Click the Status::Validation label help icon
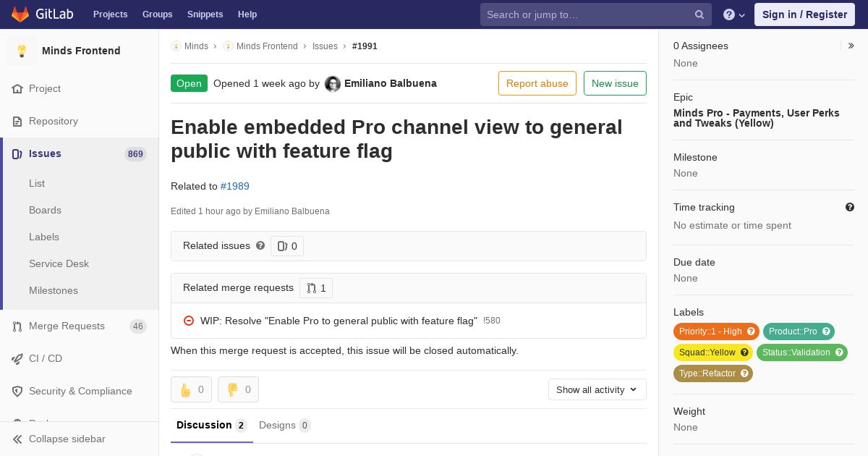 [839, 352]
